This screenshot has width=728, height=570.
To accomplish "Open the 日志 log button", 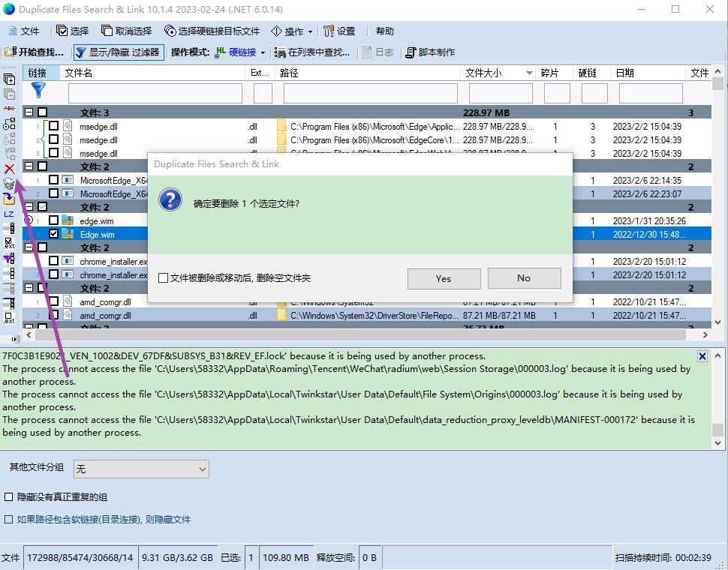I will point(378,52).
